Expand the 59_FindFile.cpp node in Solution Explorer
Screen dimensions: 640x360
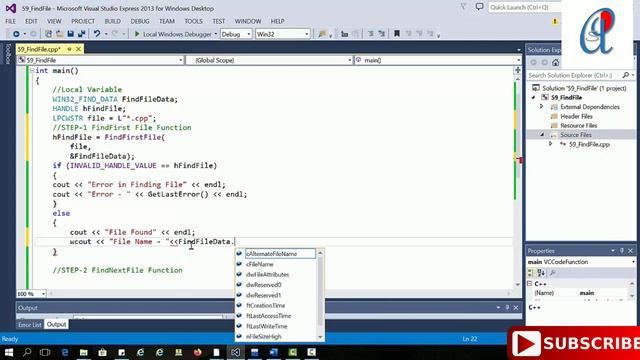[x=551, y=144]
